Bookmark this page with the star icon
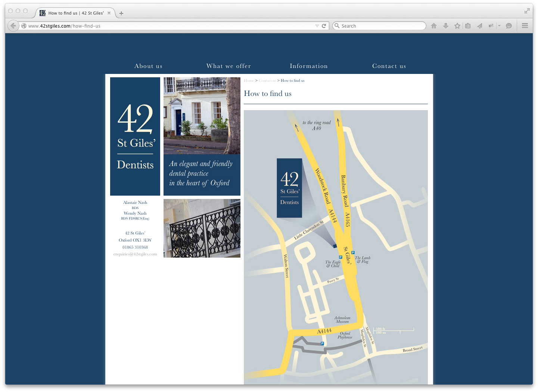 pyautogui.click(x=457, y=26)
